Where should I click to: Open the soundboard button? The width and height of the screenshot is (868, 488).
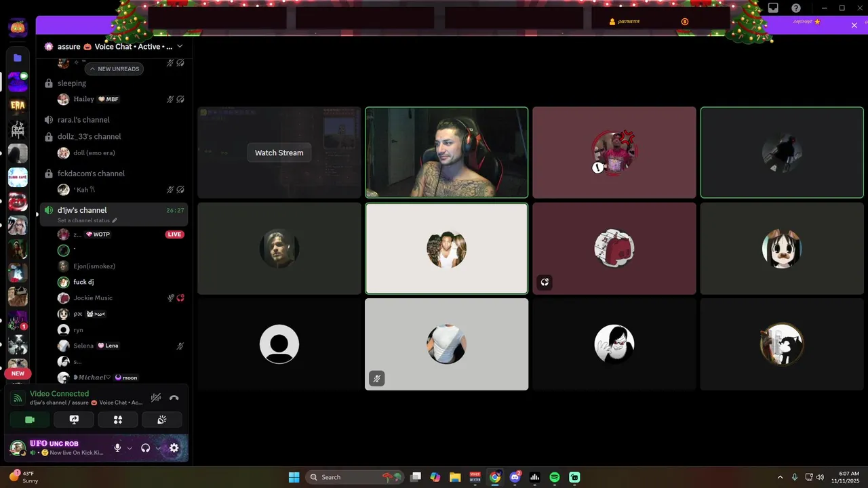point(161,420)
